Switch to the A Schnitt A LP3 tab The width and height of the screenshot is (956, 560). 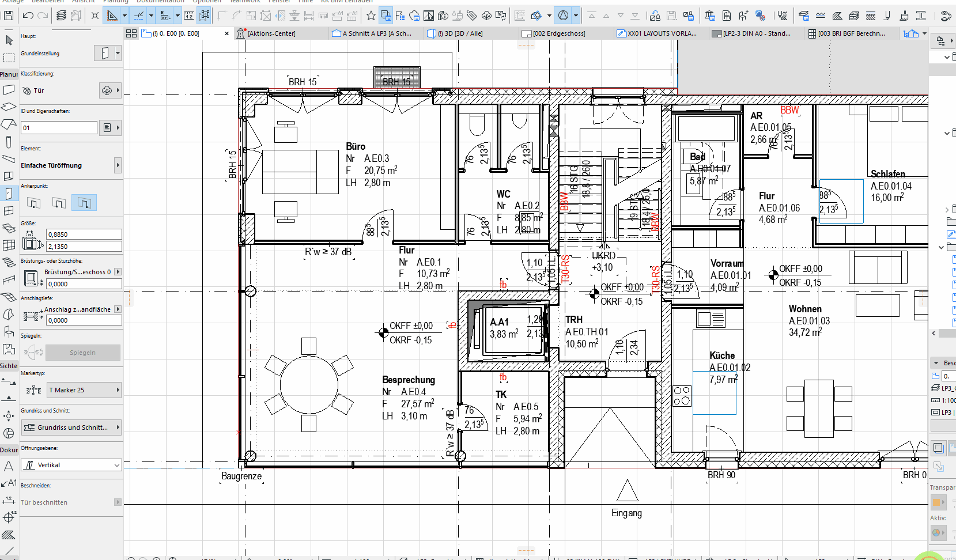tap(377, 33)
